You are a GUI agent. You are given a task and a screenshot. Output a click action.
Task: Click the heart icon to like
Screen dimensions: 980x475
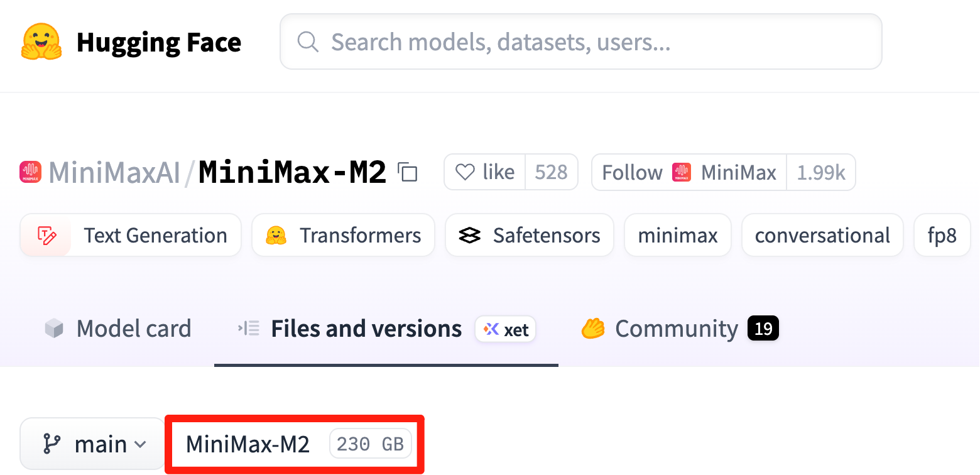(465, 172)
